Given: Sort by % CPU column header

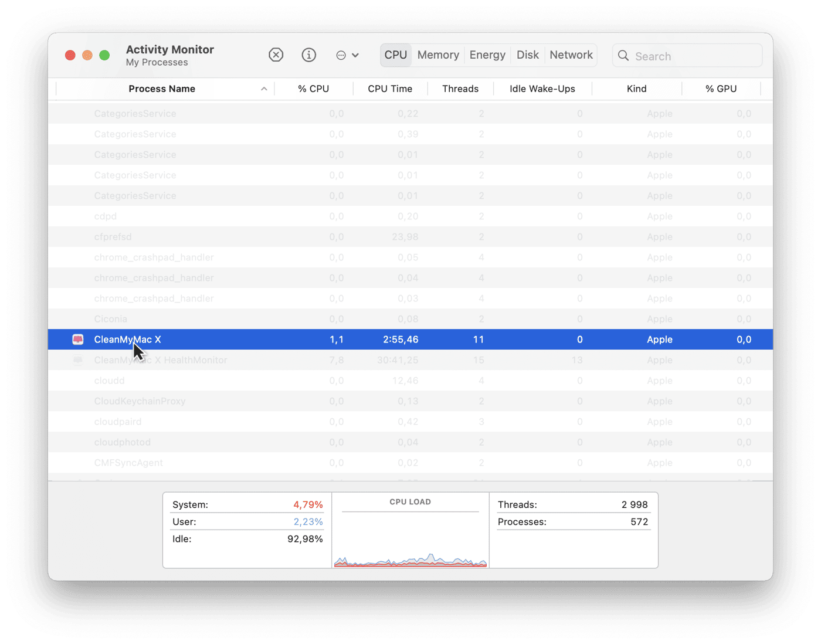Looking at the screenshot, I should point(314,89).
